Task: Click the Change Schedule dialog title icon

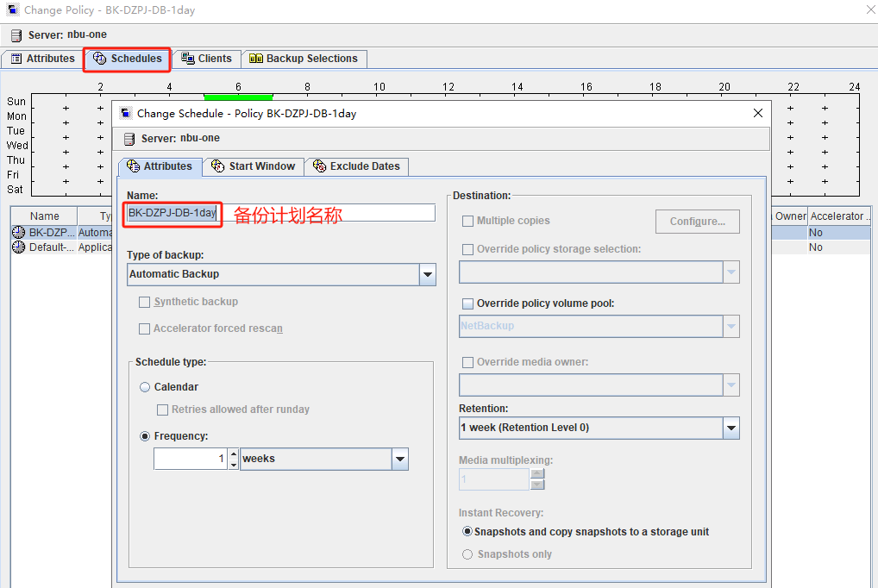Action: click(x=127, y=113)
